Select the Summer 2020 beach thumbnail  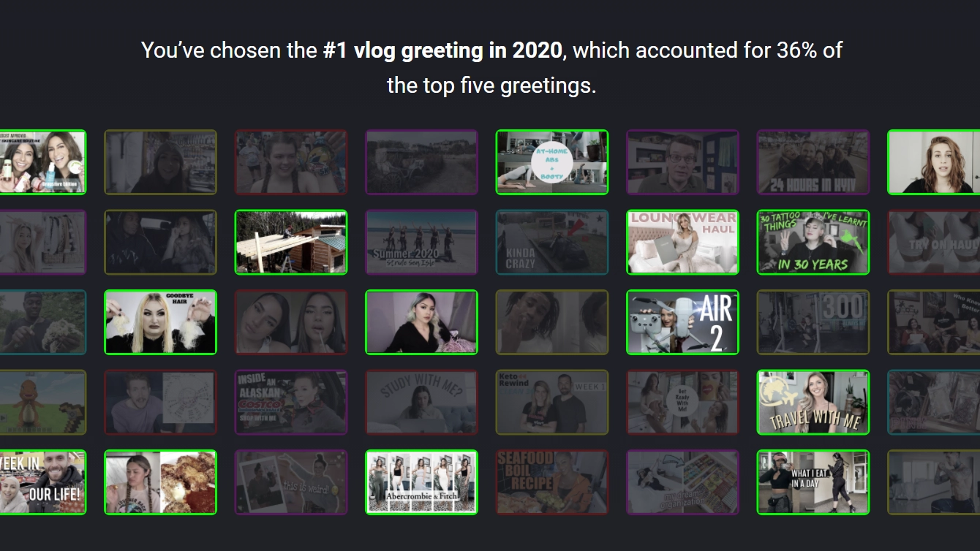(x=421, y=243)
